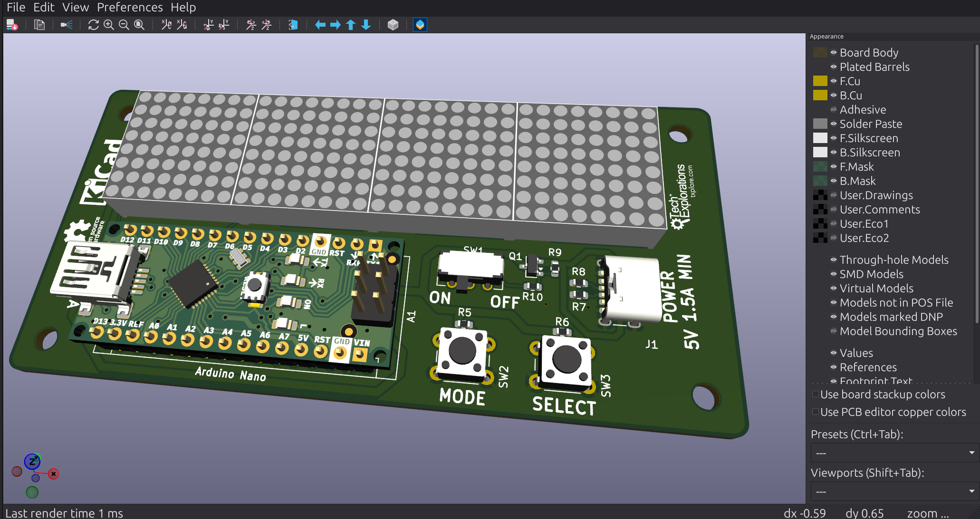Pan the board down
The image size is (980, 519).
point(366,25)
